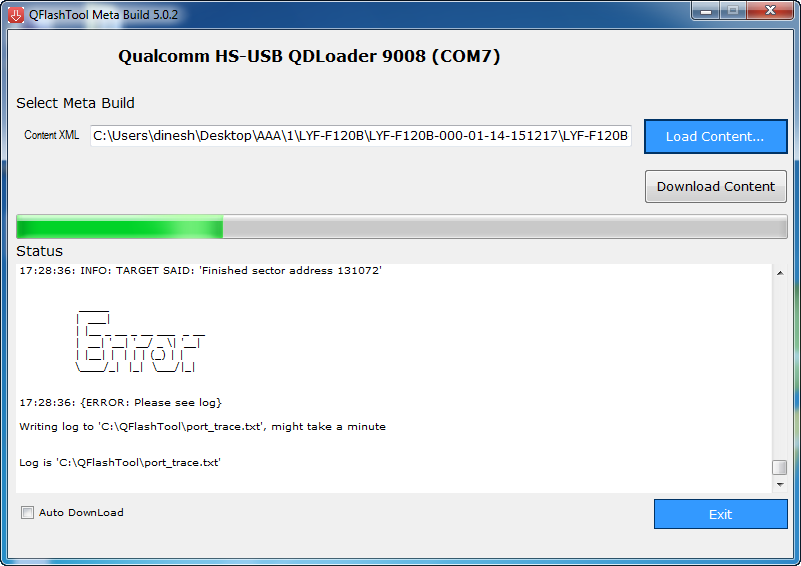Click the Load Content... button
801x566 pixels.
coord(715,136)
